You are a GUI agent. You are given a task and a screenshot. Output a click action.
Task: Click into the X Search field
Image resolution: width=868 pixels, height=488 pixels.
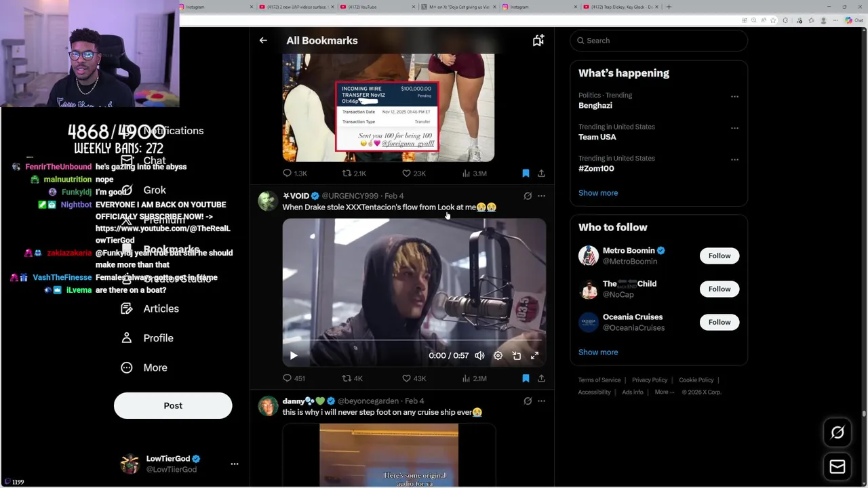click(658, 41)
